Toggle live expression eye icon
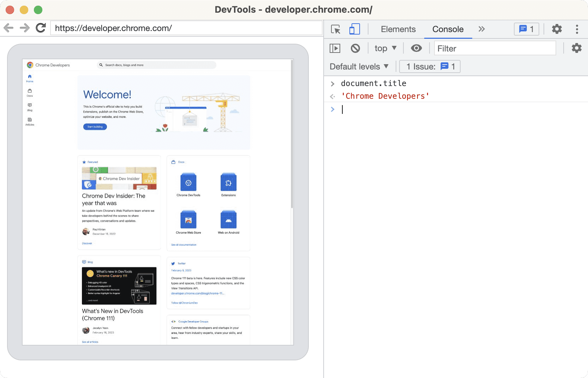 416,48
